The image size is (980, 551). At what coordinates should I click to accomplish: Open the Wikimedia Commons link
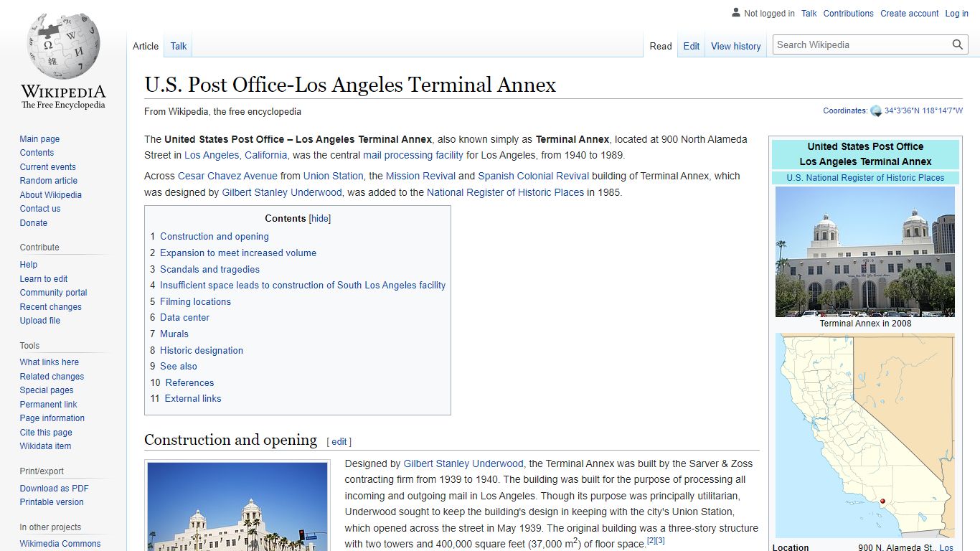[60, 544]
